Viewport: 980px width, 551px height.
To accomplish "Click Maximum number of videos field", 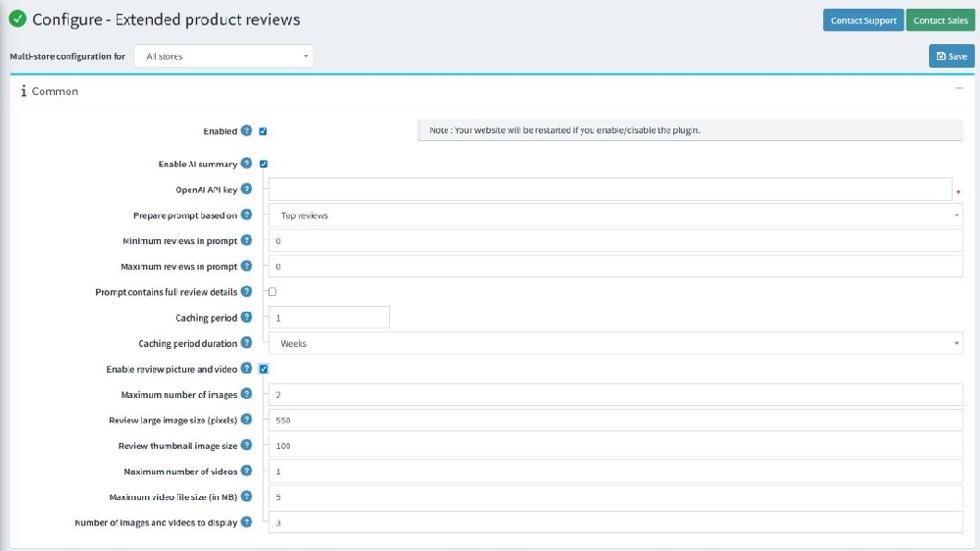I will point(615,472).
